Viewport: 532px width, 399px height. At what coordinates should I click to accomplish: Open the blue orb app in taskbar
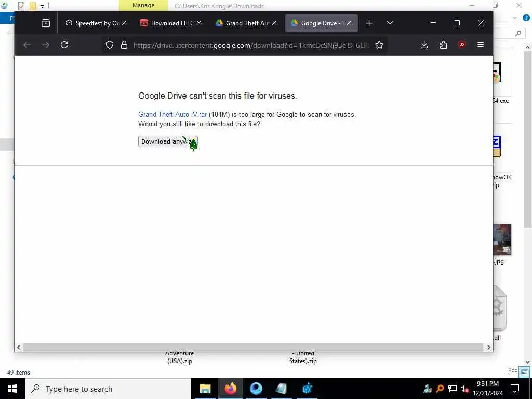tap(256, 389)
